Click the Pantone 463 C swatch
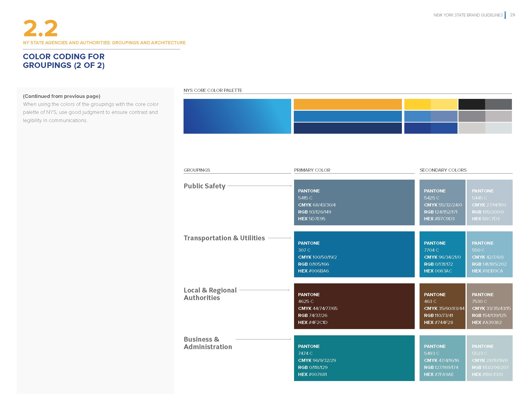Image resolution: width=532 pixels, height=411 pixels. coord(442,306)
